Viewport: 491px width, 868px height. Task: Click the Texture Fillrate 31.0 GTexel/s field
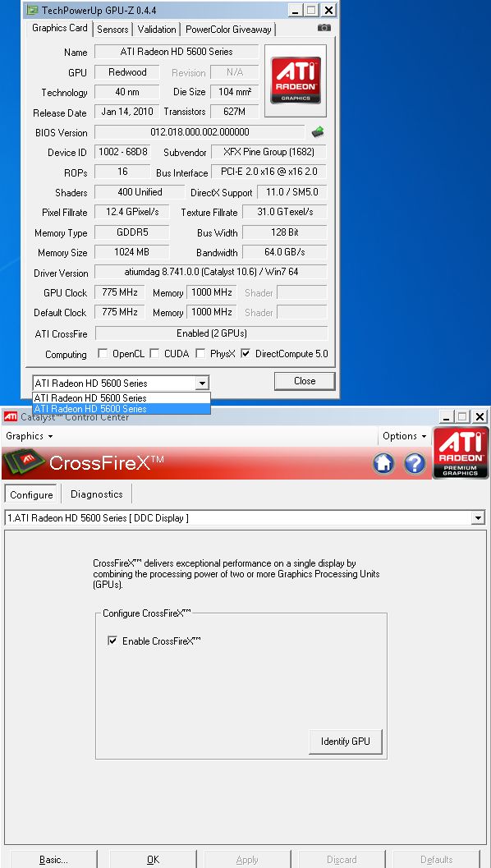(x=285, y=212)
